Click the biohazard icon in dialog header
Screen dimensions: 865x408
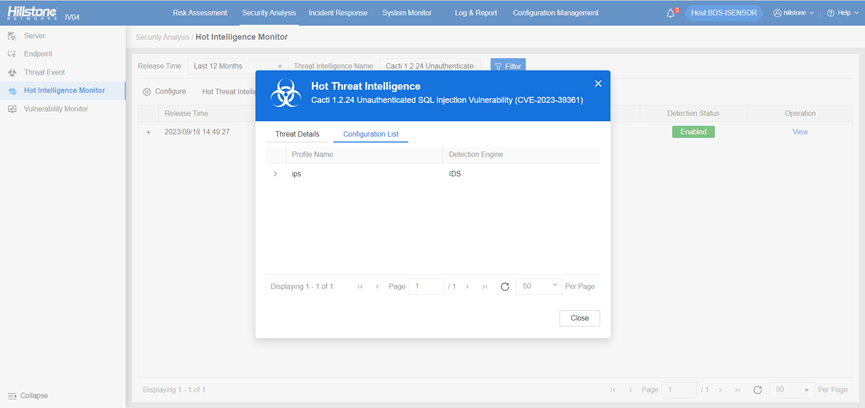coord(286,93)
